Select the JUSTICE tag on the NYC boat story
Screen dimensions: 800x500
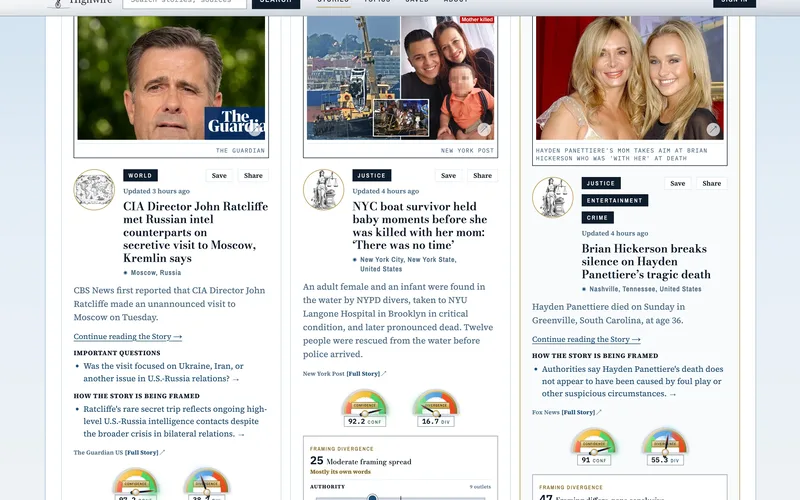371,176
